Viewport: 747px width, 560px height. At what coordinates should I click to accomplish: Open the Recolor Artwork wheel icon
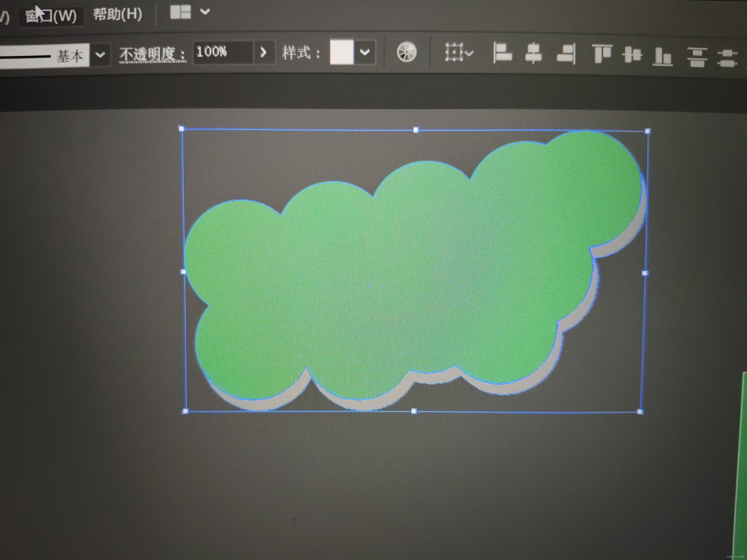pyautogui.click(x=406, y=52)
